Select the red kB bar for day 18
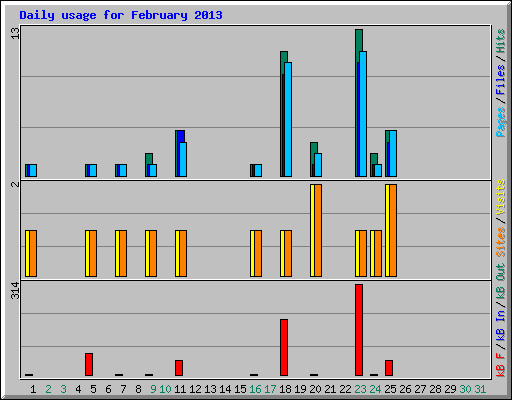This screenshot has height=400, width=512. click(x=284, y=348)
